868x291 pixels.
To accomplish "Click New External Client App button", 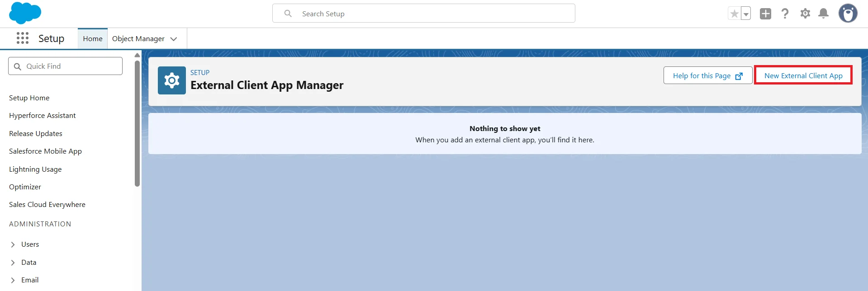I will [803, 75].
